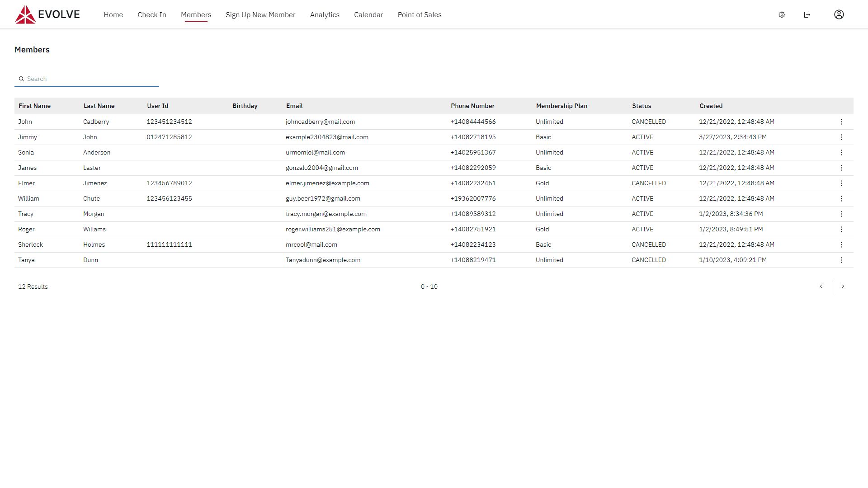Navigate to Calendar view

click(368, 14)
